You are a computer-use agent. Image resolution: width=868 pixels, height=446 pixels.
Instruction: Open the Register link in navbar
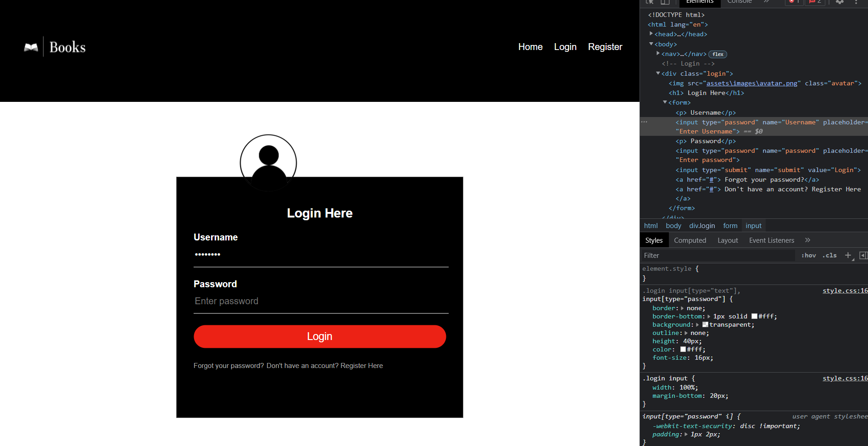pos(605,47)
